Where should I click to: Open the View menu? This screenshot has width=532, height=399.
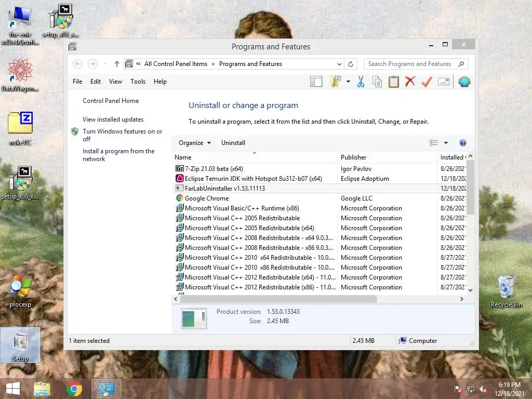coord(115,82)
